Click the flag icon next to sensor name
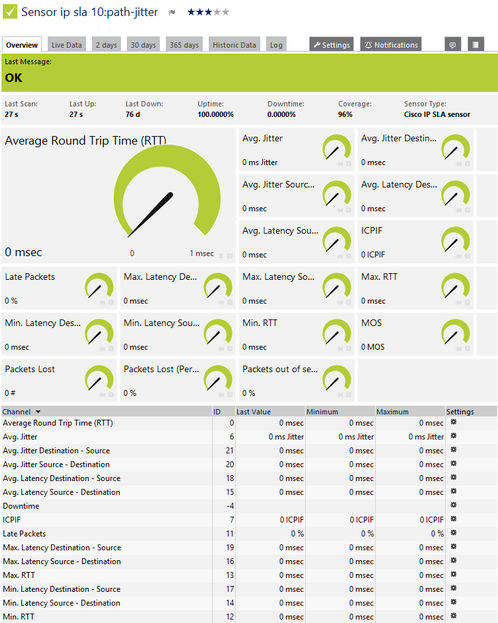The height and width of the screenshot is (623, 498). click(x=172, y=12)
